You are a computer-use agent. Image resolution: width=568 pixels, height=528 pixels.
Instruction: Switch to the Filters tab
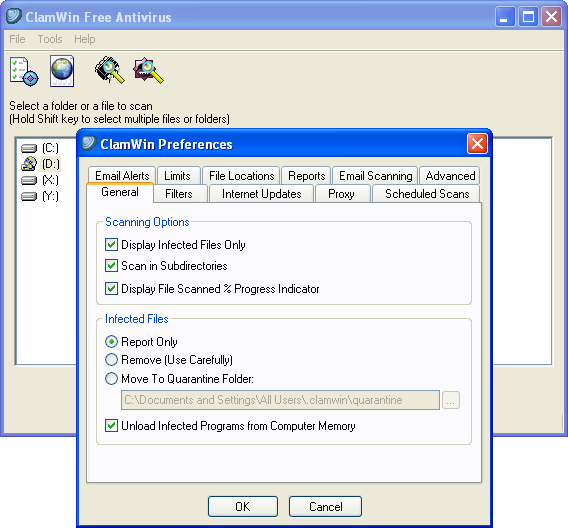(x=179, y=194)
